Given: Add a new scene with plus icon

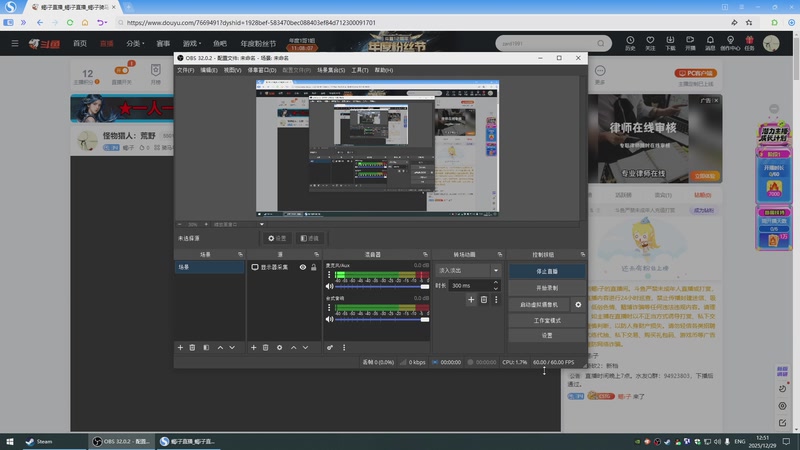Looking at the screenshot, I should pyautogui.click(x=180, y=347).
